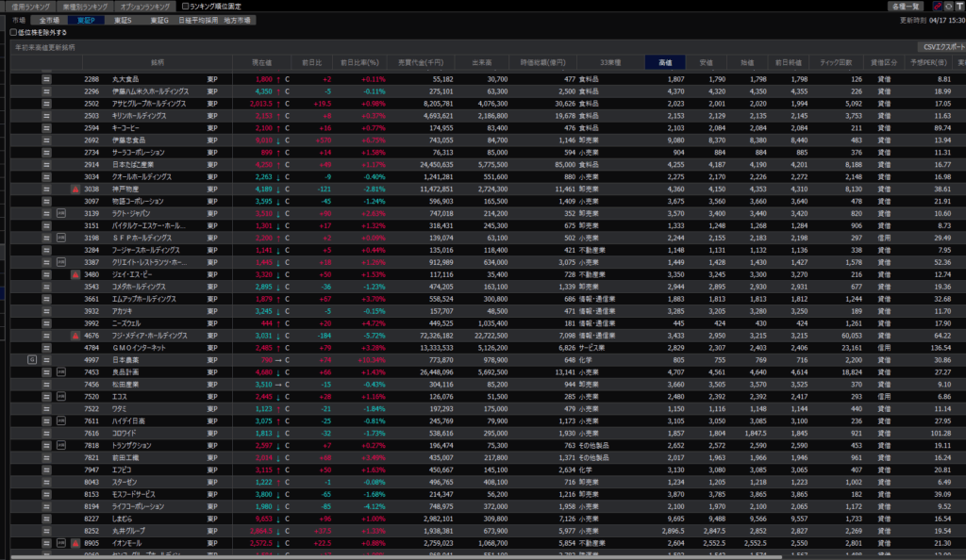
Task: Click the 年初来高値更新銘柄 panel title
Action: pos(45,47)
